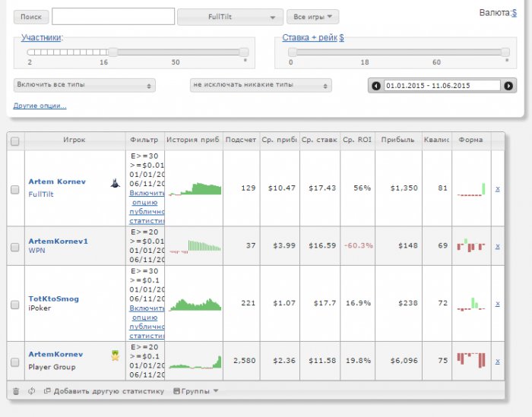Click ArtemKornev1 profit history graph

click(x=195, y=246)
